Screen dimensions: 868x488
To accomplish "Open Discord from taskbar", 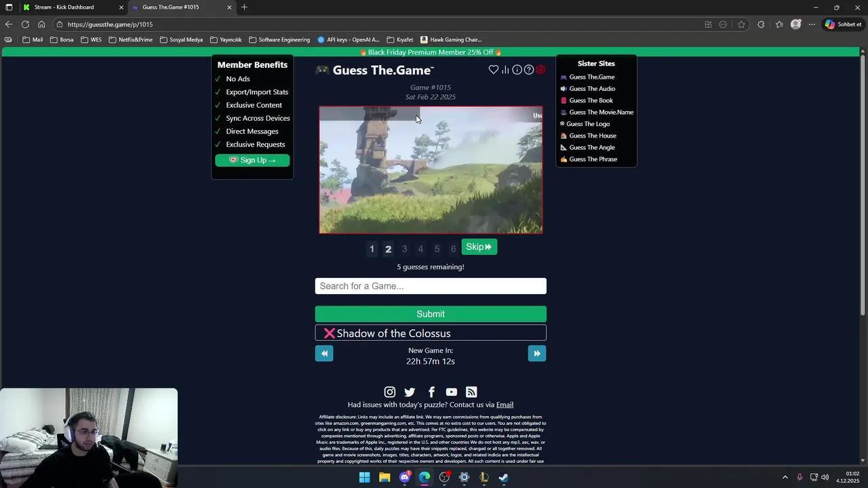I will pyautogui.click(x=405, y=477).
